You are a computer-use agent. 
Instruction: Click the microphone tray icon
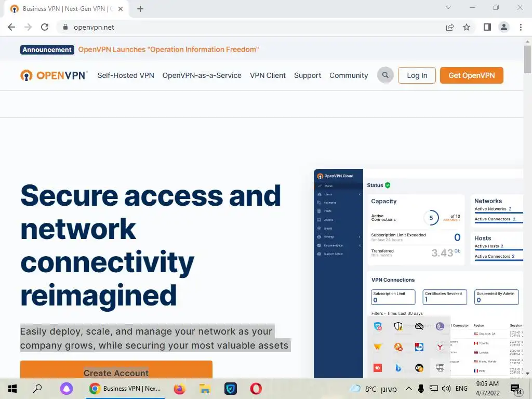click(421, 389)
